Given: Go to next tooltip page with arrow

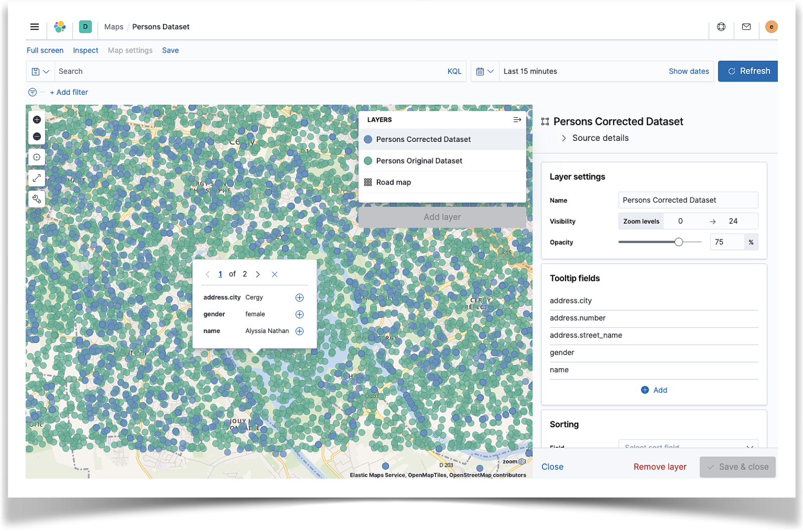Looking at the screenshot, I should (x=258, y=274).
